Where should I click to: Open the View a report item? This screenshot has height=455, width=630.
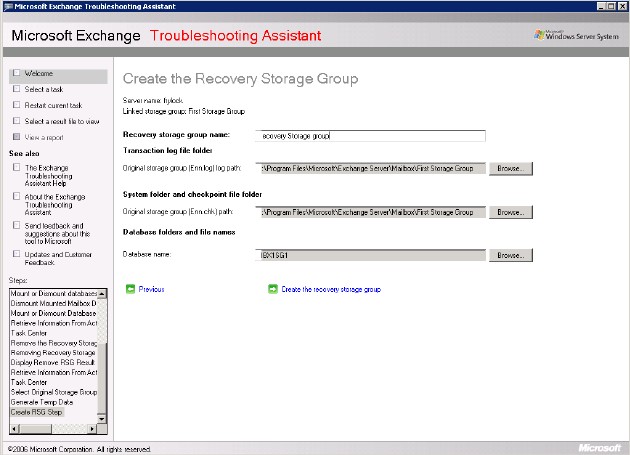point(44,137)
